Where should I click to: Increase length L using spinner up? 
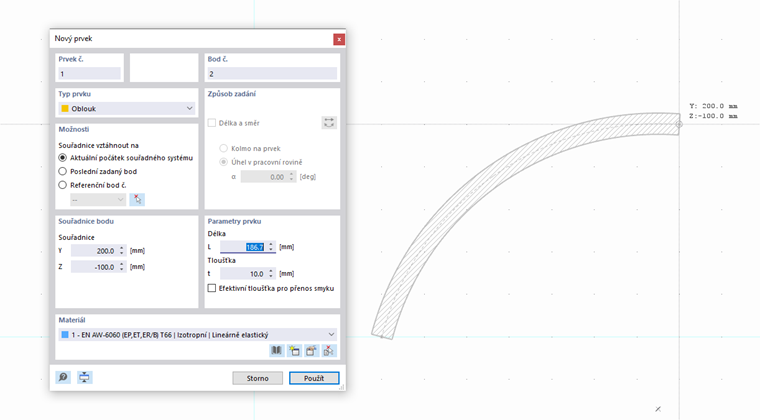pos(271,244)
